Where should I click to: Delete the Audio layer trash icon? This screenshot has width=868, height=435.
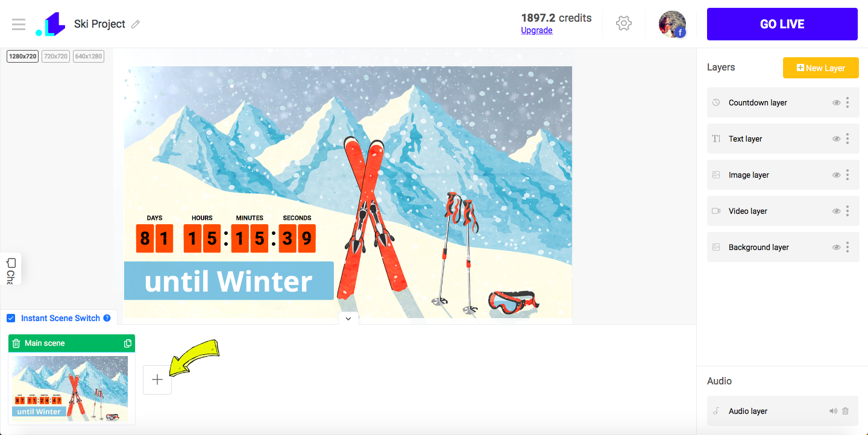pos(845,411)
